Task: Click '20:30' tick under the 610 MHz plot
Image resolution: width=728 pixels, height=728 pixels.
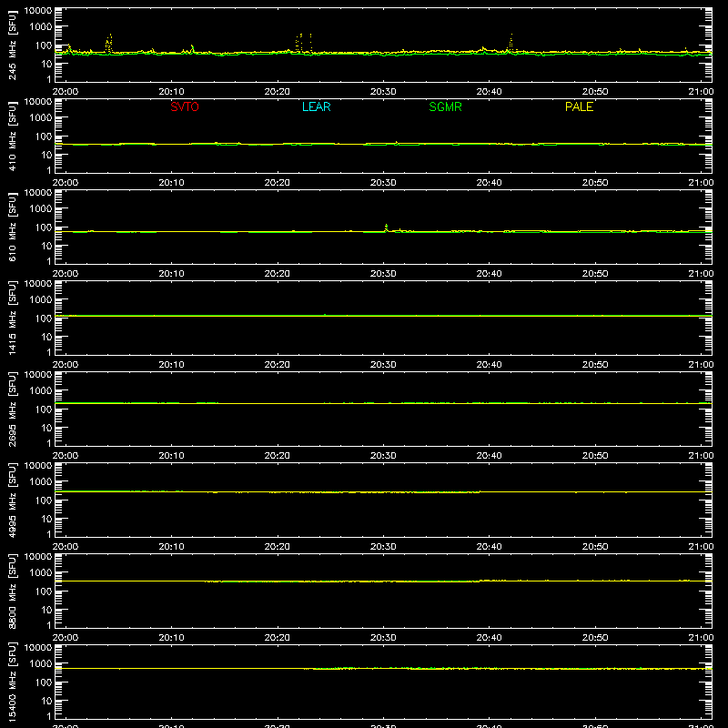Action: point(383,274)
